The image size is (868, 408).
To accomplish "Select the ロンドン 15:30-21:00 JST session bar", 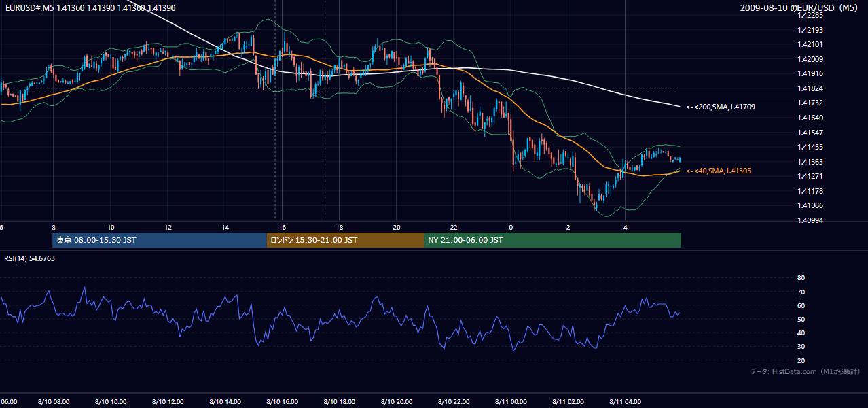I will tap(345, 240).
